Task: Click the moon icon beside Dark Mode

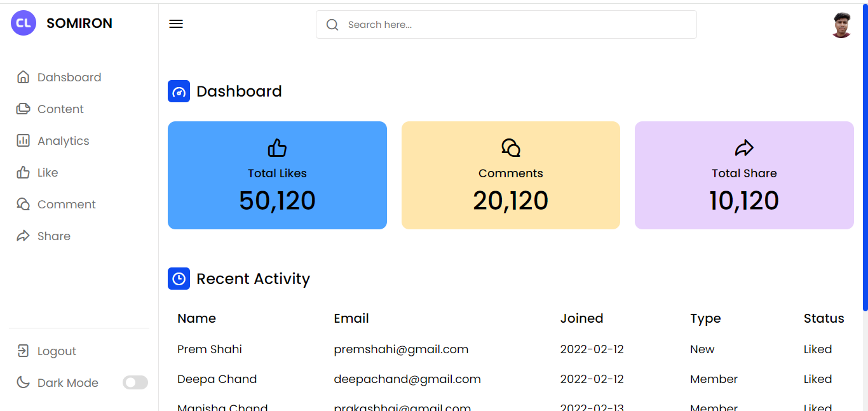Action: click(x=23, y=382)
